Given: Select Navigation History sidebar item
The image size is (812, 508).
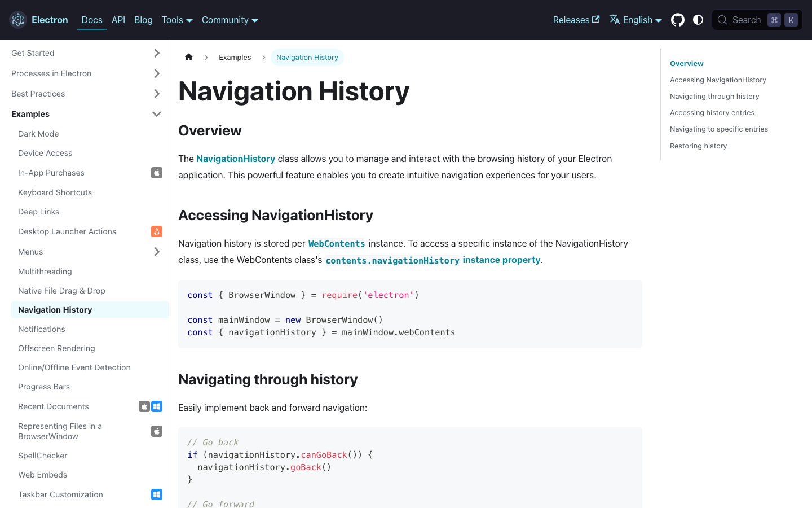Looking at the screenshot, I should pyautogui.click(x=90, y=310).
